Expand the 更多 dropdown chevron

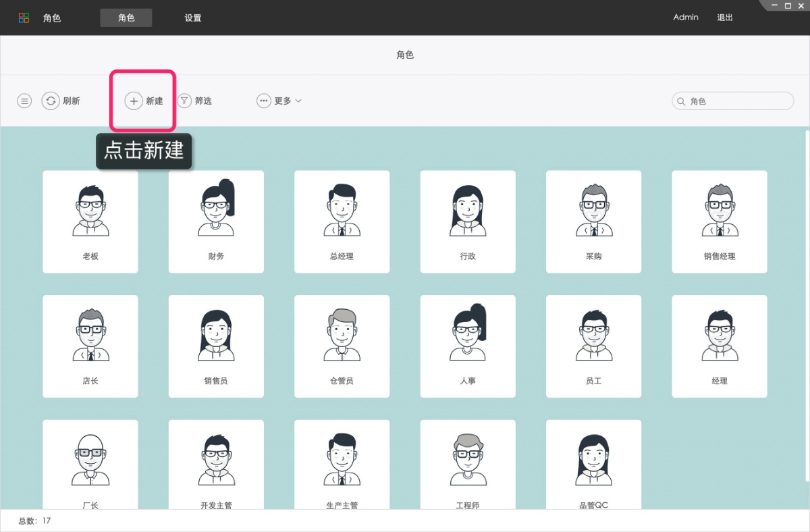coord(298,101)
